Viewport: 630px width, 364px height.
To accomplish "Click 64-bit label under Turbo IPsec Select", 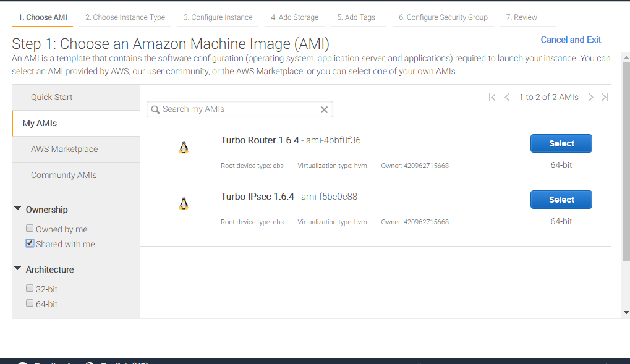I will pyautogui.click(x=561, y=221).
